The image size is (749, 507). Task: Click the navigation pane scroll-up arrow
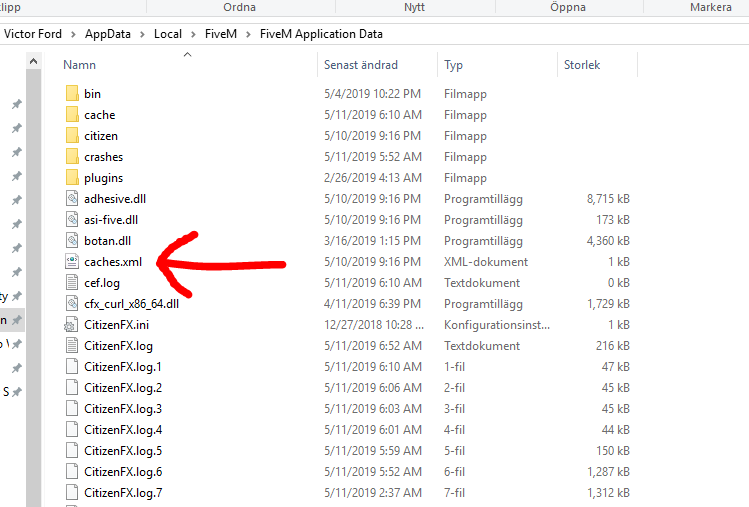coord(33,61)
